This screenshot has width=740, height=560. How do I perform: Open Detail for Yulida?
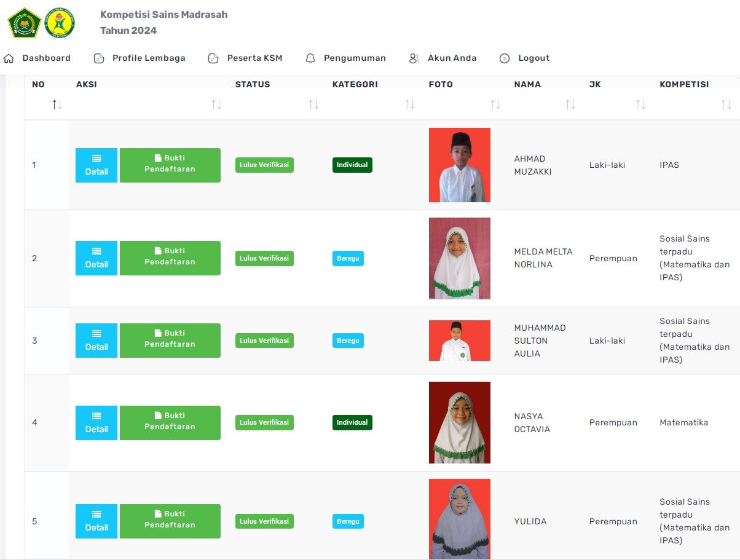coord(96,521)
